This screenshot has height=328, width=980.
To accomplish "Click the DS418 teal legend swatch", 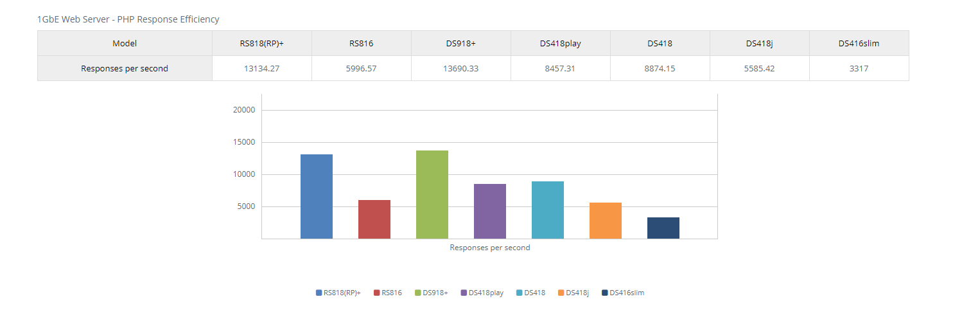I will click(x=519, y=293).
